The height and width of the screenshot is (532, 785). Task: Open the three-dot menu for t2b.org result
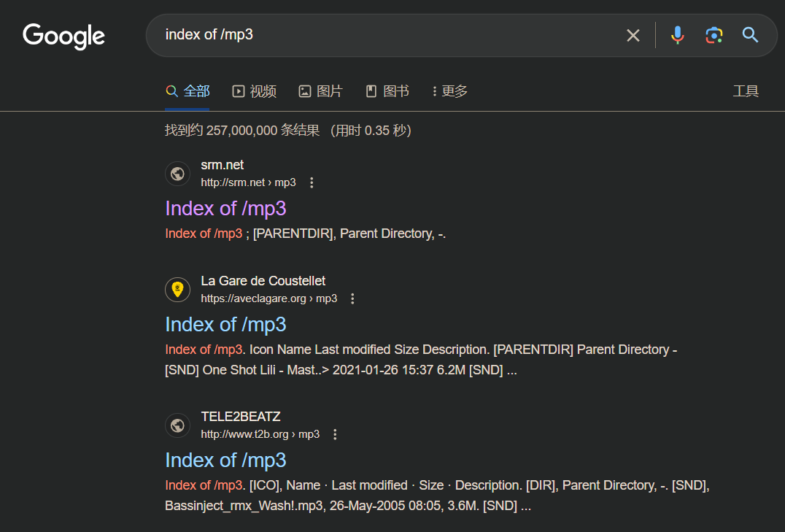[335, 434]
